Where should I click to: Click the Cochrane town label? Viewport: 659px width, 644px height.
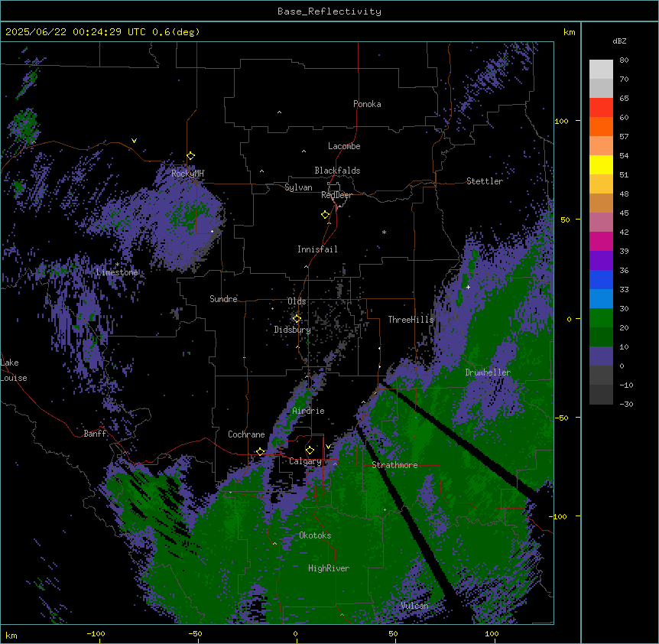click(246, 434)
